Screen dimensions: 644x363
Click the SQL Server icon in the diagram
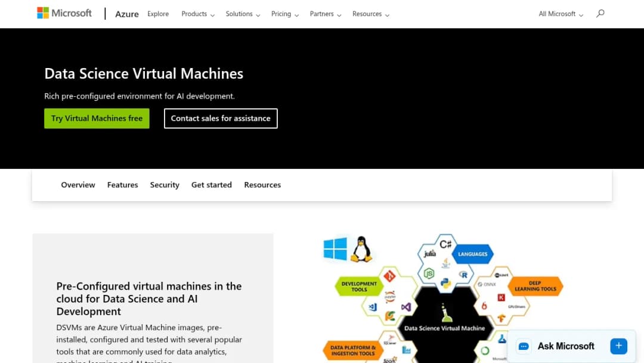[x=390, y=340]
